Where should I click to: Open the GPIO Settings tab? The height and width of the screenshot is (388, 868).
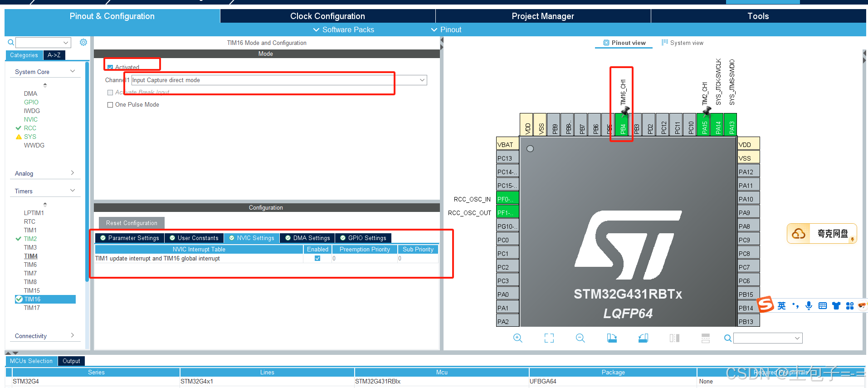[x=363, y=238]
